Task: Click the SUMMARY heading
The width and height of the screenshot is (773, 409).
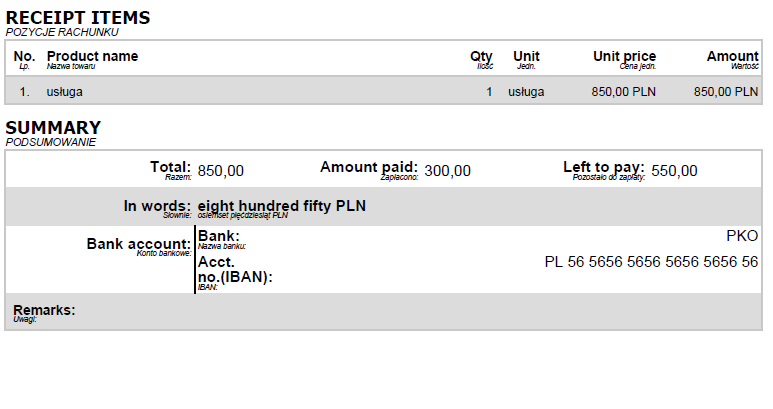Action: (x=53, y=128)
